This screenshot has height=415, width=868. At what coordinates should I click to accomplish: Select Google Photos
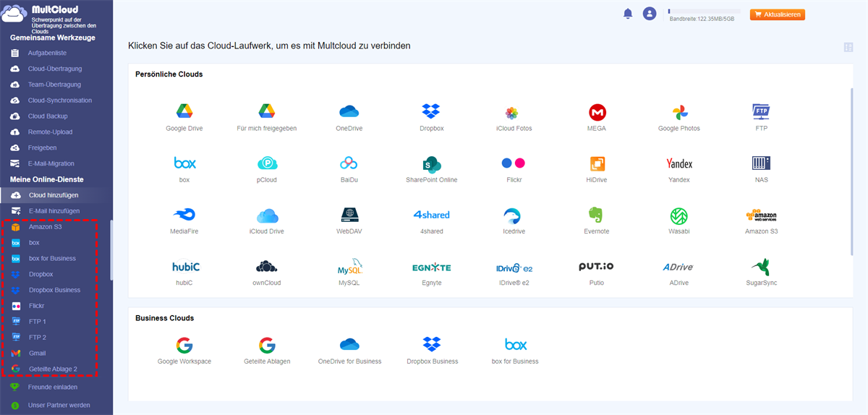tap(679, 118)
